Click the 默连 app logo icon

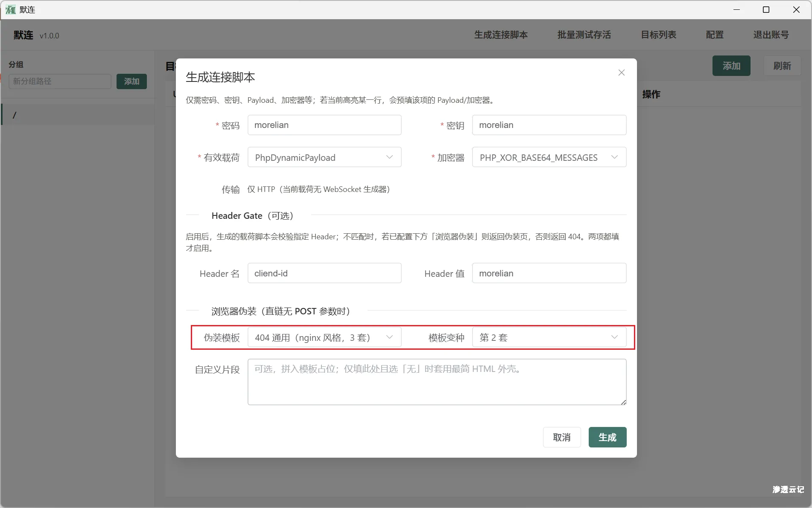point(10,9)
